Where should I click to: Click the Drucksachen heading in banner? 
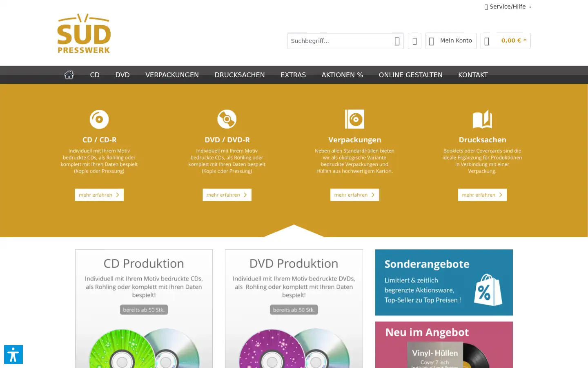tap(482, 140)
